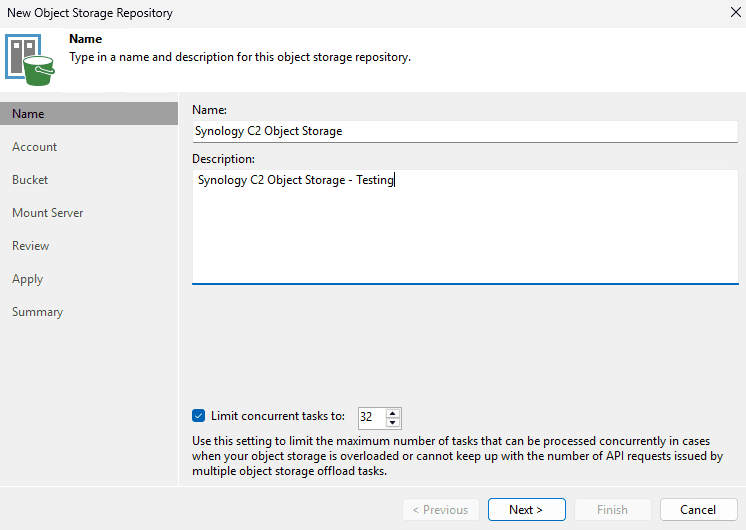Image resolution: width=746 pixels, height=530 pixels.
Task: Decrease concurrent tasks with down arrow
Action: (393, 423)
